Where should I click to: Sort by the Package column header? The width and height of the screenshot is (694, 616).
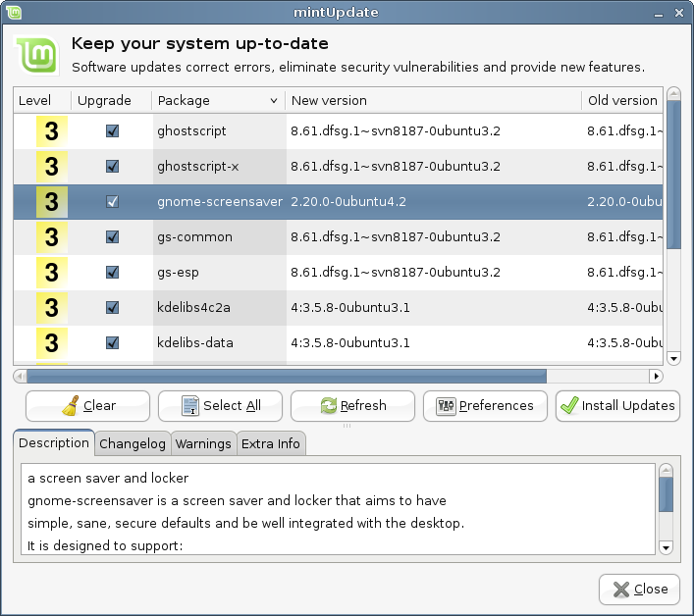click(x=218, y=100)
